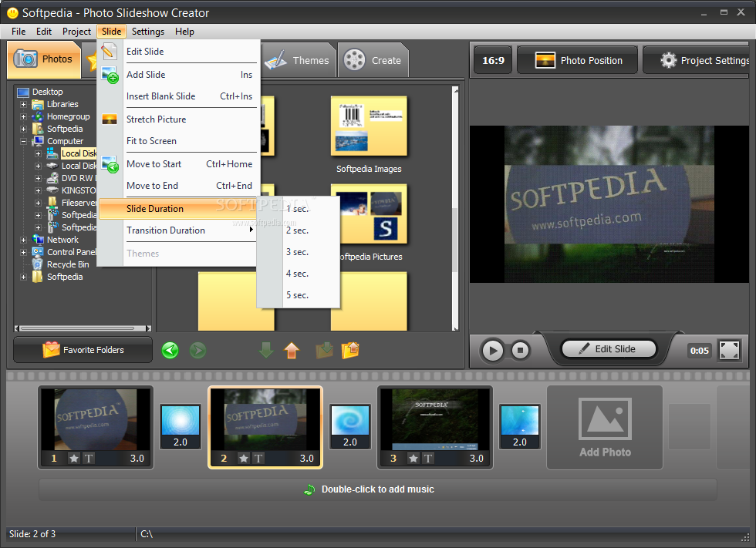Click the Move to Start icon in menu

[x=110, y=164]
